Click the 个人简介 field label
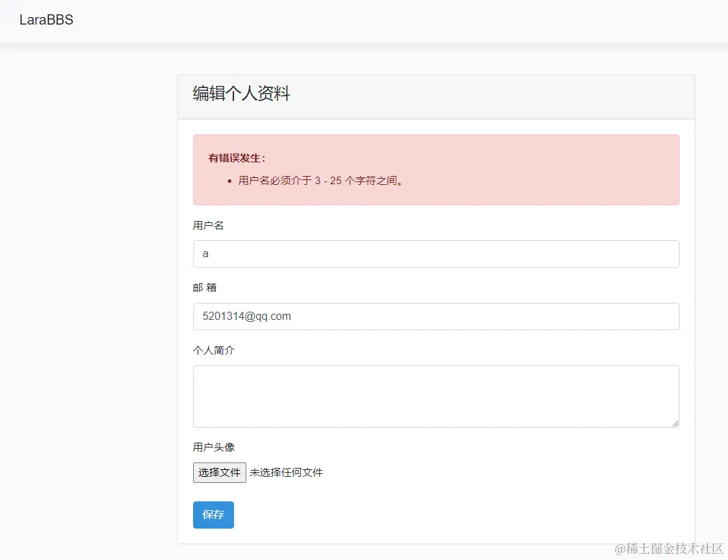The width and height of the screenshot is (728, 560). tap(214, 351)
